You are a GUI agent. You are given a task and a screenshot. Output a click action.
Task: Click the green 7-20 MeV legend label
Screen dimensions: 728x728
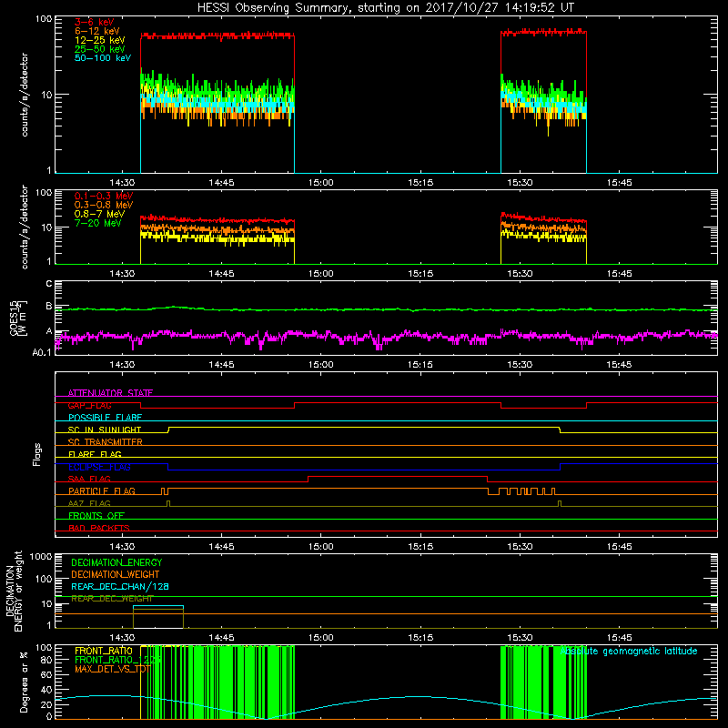point(98,223)
